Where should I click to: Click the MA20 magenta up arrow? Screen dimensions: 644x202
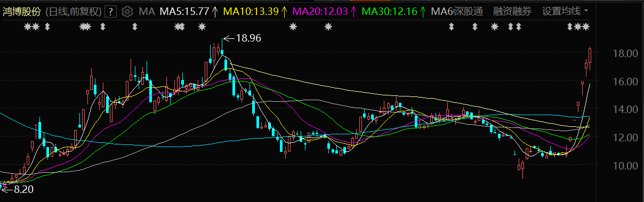pos(353,11)
